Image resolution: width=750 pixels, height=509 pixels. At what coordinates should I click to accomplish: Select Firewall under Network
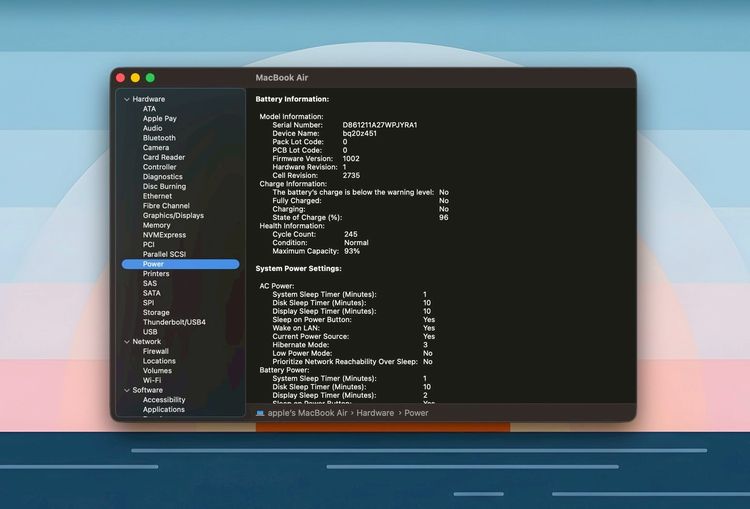click(156, 351)
